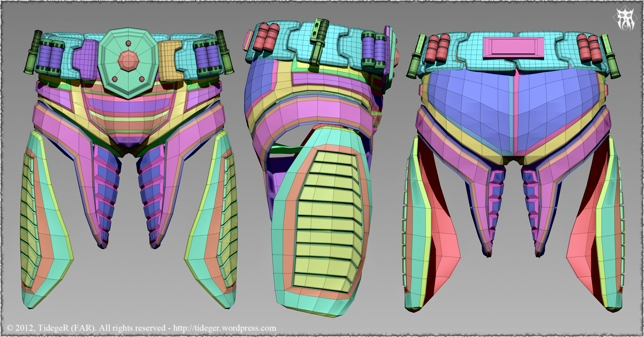This screenshot has width=644, height=337.
Task: Open the tideger.wordpress.com link
Action: pos(225,328)
